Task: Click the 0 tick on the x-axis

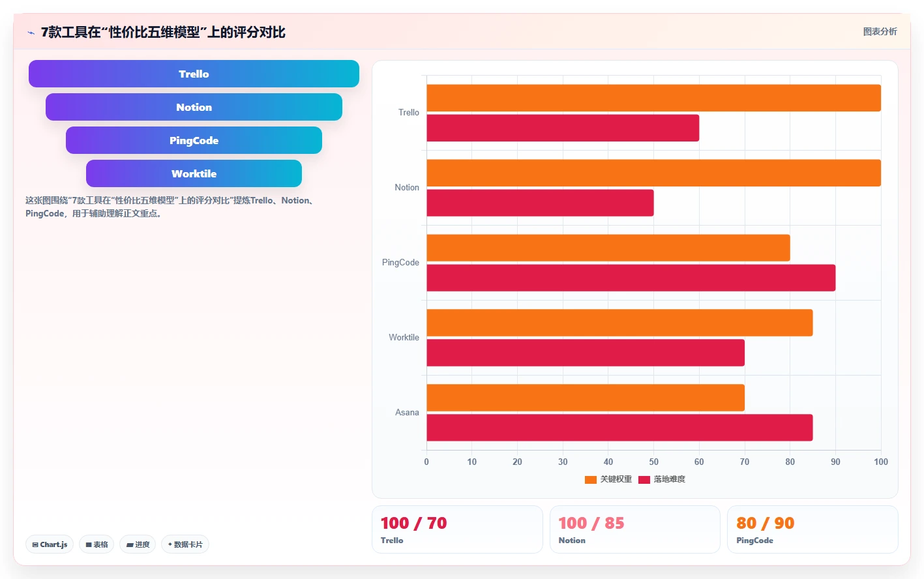Action: [x=426, y=462]
